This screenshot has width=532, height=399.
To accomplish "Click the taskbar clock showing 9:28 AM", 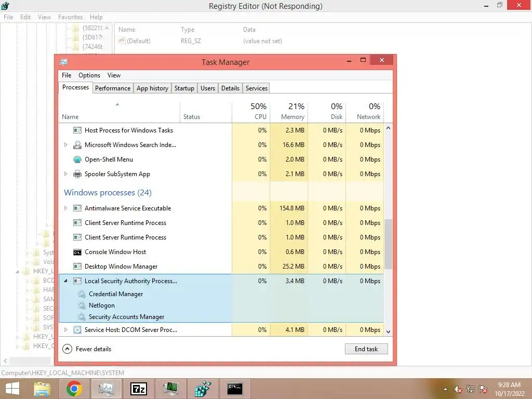I will (509, 389).
